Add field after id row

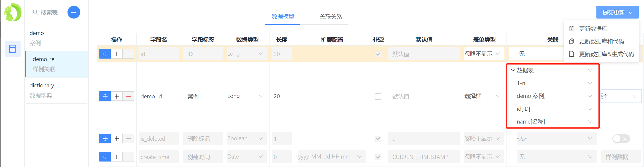click(x=117, y=54)
